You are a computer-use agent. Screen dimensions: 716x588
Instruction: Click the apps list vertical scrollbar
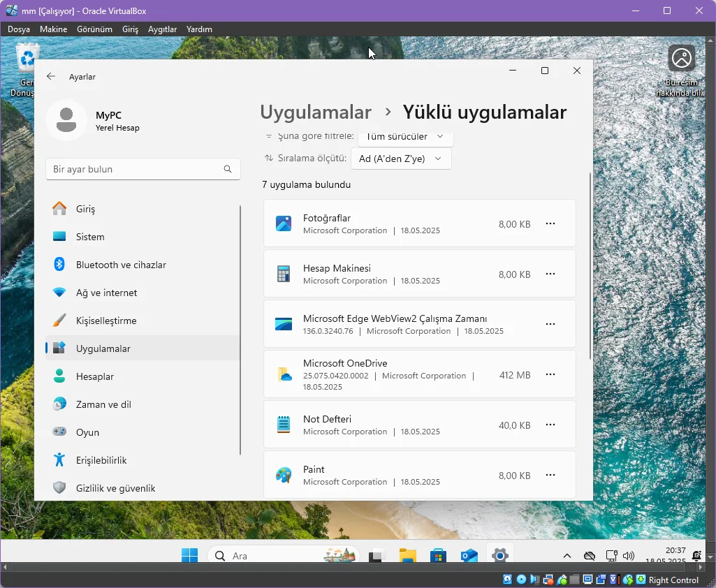click(590, 265)
